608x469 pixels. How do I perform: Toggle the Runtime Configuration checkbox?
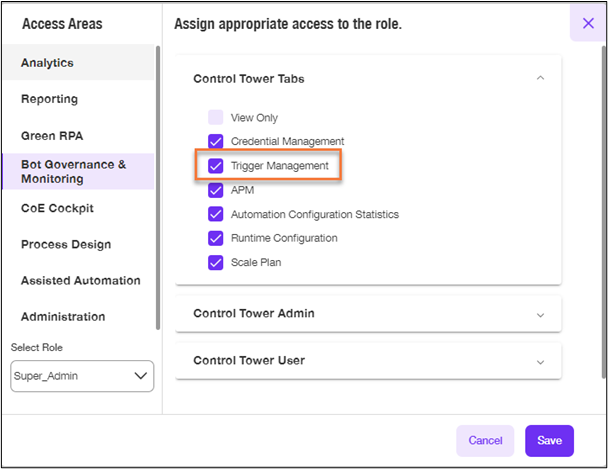(x=216, y=238)
